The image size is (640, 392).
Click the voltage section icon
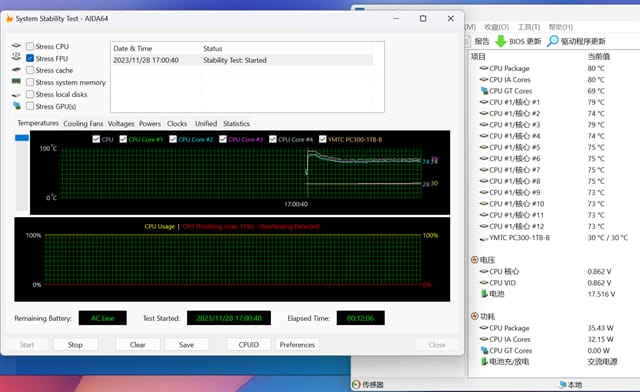coord(474,259)
